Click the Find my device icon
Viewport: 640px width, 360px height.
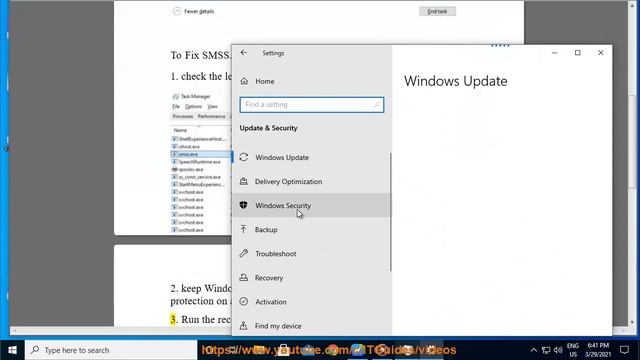click(x=244, y=325)
